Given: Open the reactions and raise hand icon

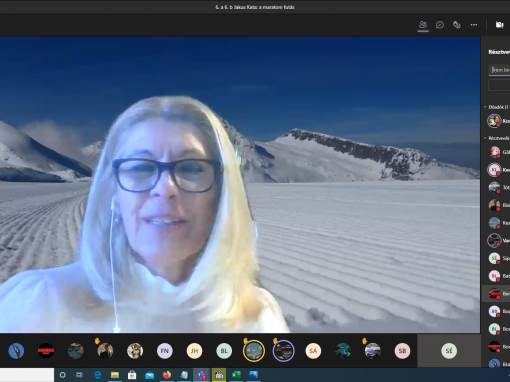Looking at the screenshot, I should click(457, 25).
